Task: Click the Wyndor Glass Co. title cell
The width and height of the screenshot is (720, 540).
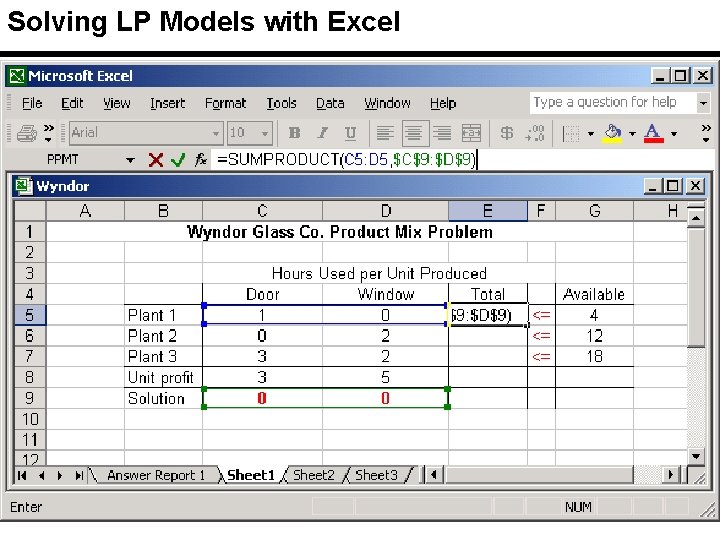Action: coord(340,232)
